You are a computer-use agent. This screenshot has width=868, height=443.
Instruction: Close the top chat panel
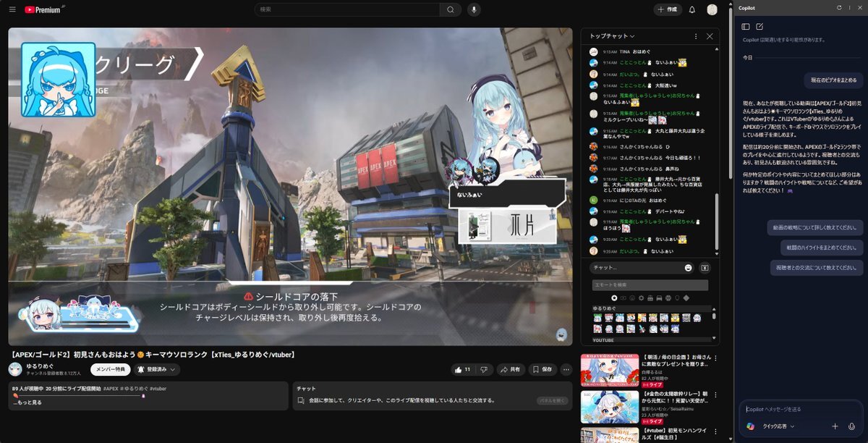pos(710,36)
